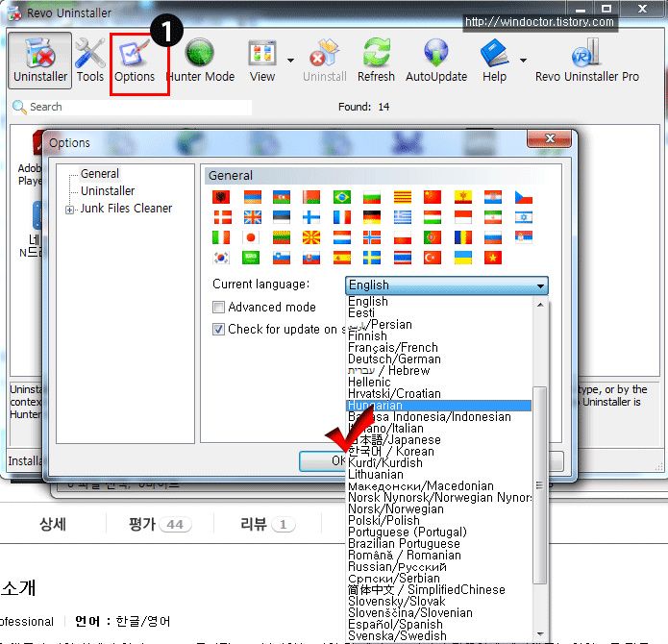This screenshot has width=668, height=644.
Task: Select the German flag
Action: [x=372, y=217]
